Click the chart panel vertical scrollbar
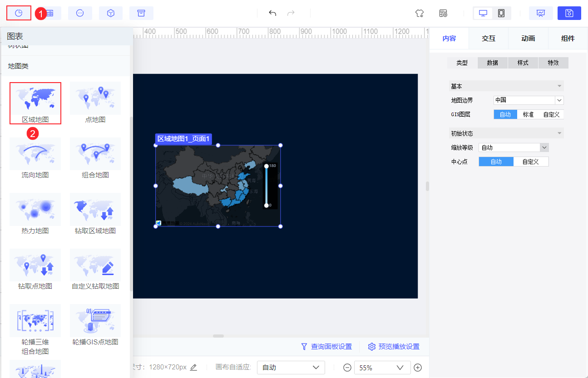Screen dimensions: 588x378 pyautogui.click(x=131, y=204)
